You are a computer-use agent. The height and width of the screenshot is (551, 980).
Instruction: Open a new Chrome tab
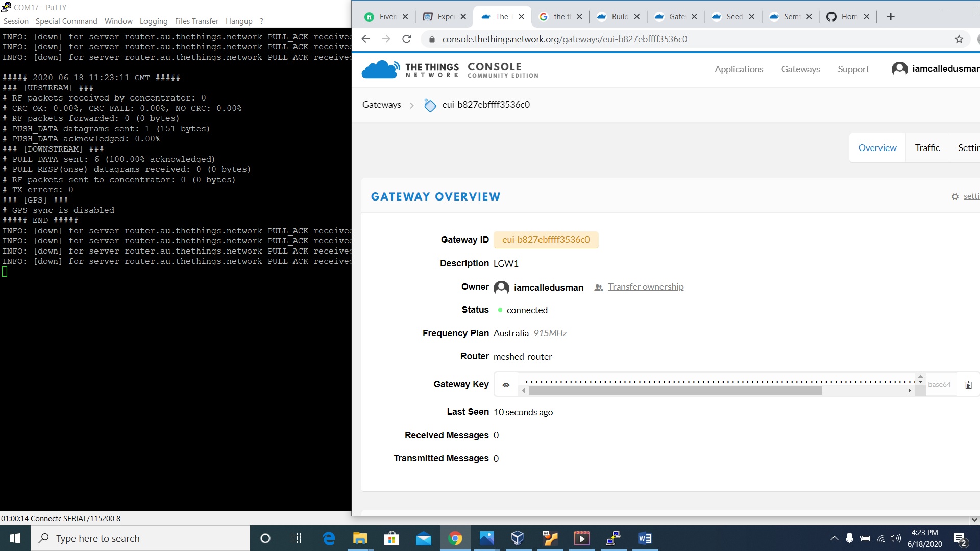coord(891,17)
